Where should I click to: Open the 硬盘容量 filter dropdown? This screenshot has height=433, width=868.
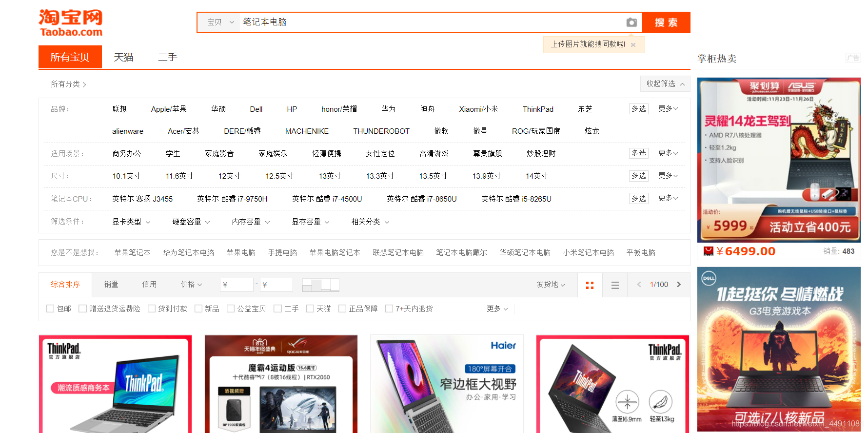click(x=191, y=222)
